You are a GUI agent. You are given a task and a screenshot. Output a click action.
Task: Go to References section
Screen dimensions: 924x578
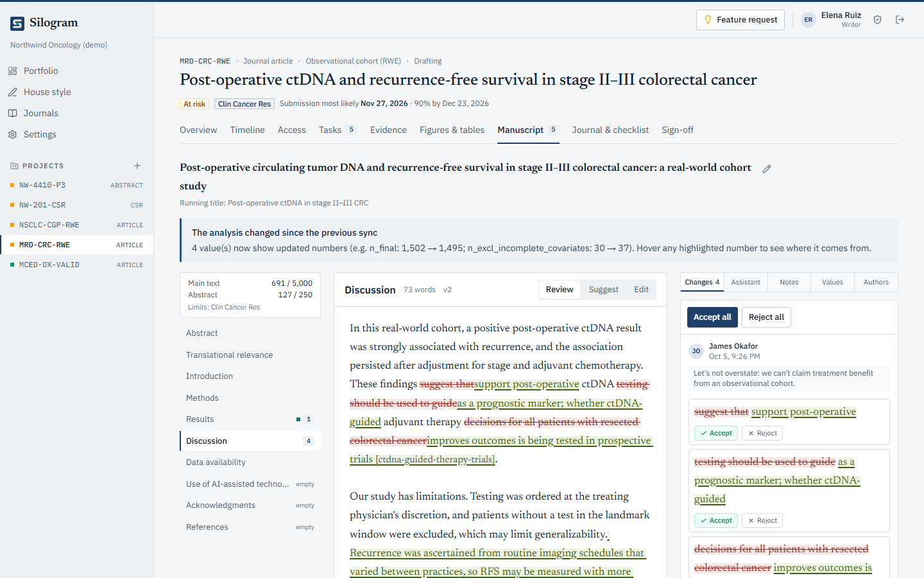point(250,527)
